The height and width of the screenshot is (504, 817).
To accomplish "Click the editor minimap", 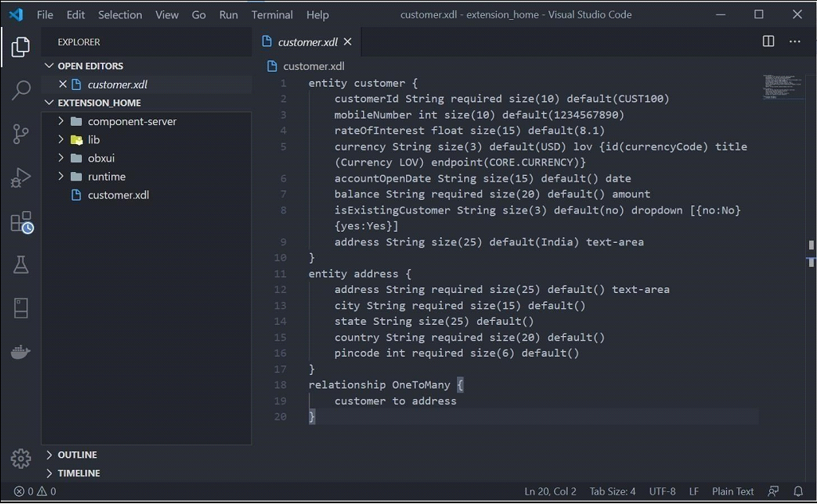I will pyautogui.click(x=782, y=87).
